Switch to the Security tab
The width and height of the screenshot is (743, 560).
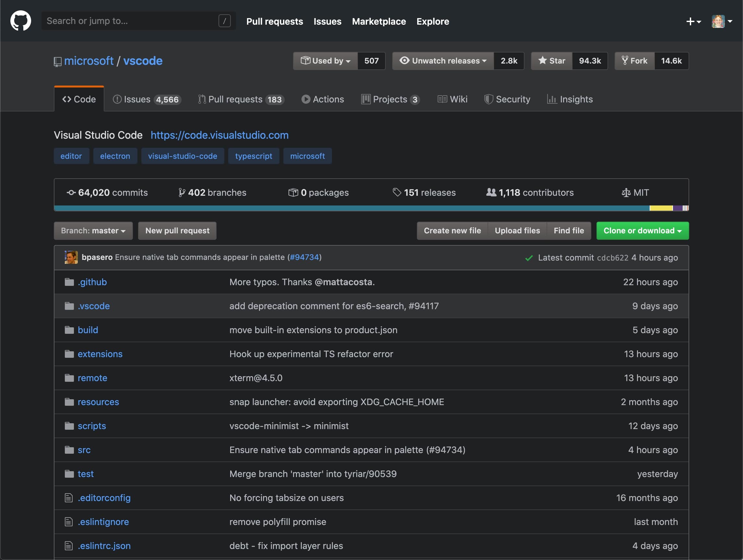coord(508,99)
